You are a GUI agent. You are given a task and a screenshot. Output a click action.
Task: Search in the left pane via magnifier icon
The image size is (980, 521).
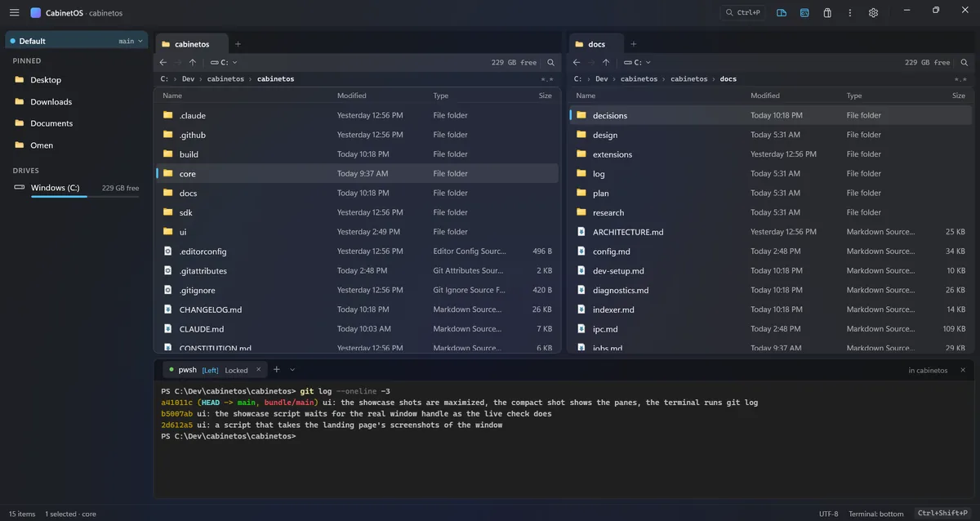point(551,62)
